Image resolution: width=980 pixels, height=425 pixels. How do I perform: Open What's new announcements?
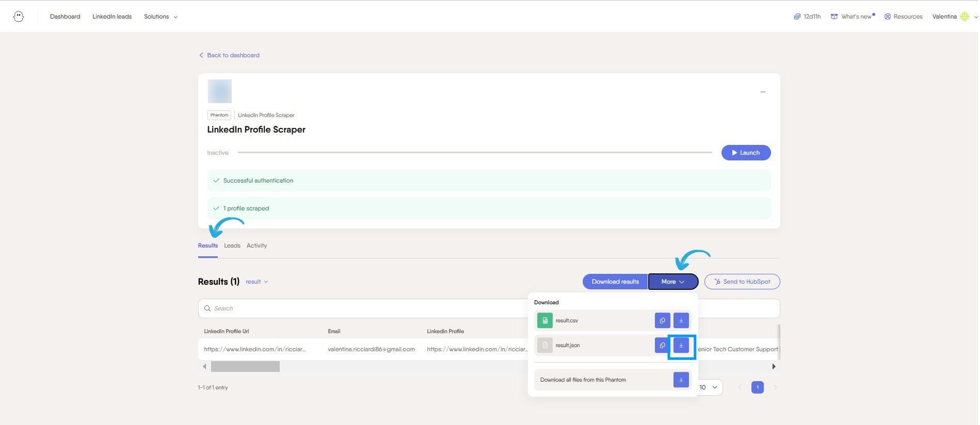(853, 17)
